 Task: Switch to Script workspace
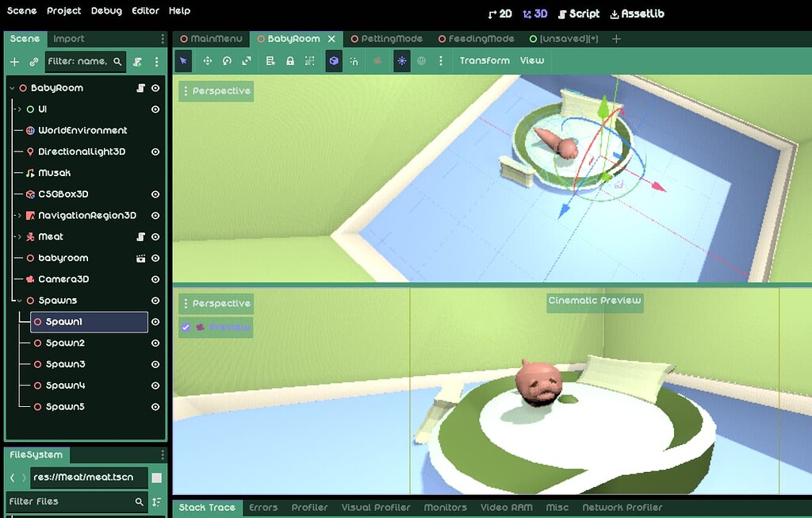579,14
